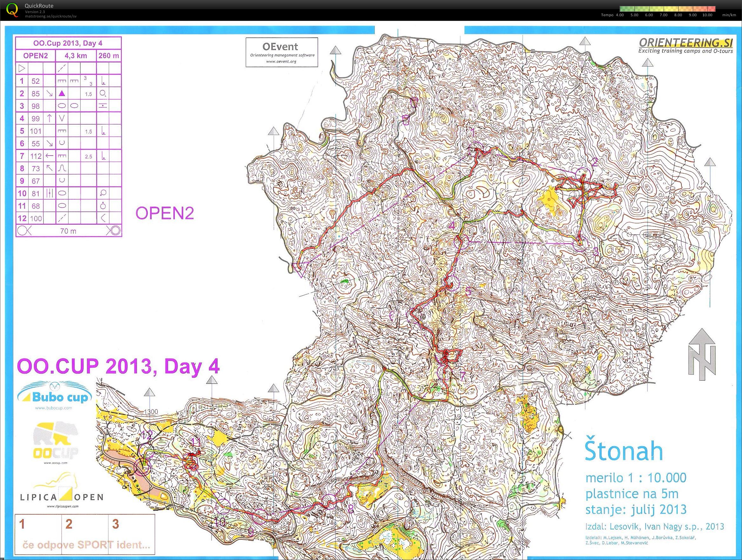742x560 pixels.
Task: Click control code "101" in row 5
Action: [x=36, y=131]
